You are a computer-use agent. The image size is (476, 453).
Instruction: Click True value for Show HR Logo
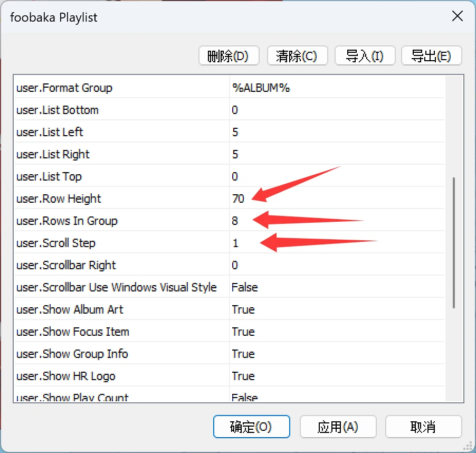click(243, 376)
